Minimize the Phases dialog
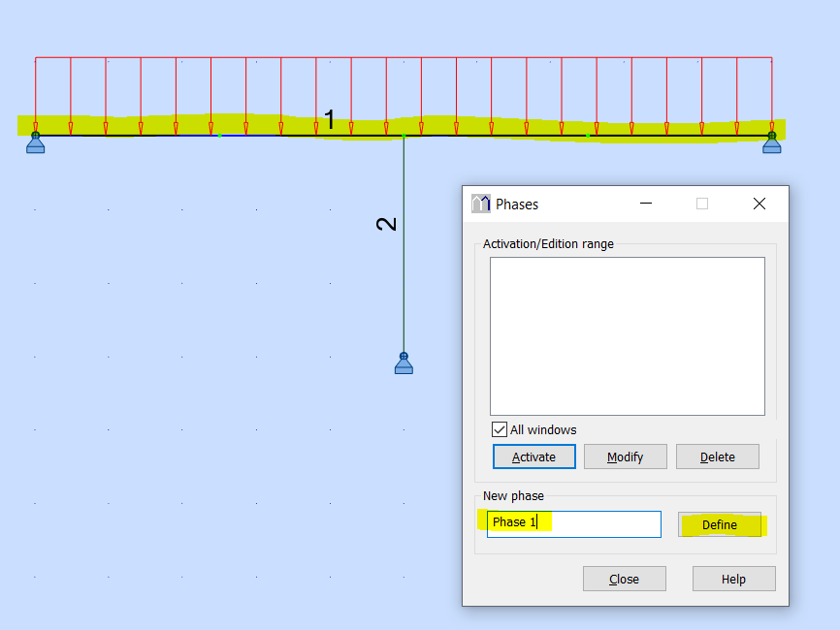This screenshot has width=840, height=630. 645,204
